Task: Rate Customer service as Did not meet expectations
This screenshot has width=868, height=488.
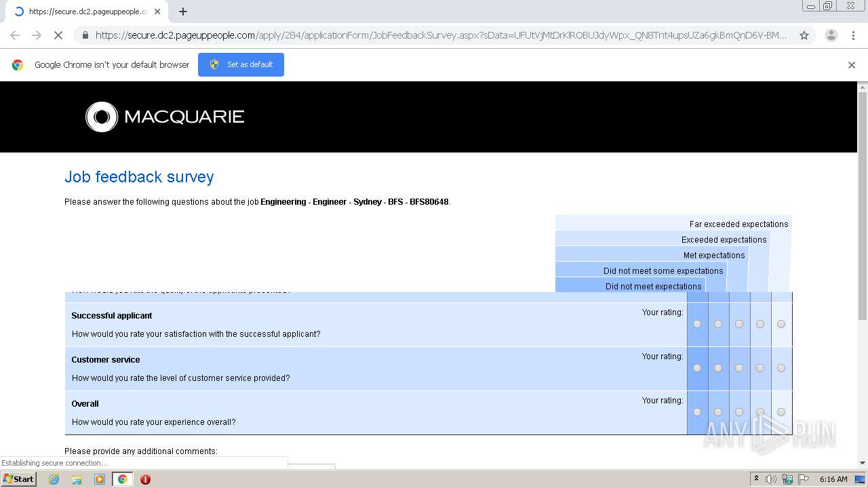Action: pyautogui.click(x=697, y=368)
